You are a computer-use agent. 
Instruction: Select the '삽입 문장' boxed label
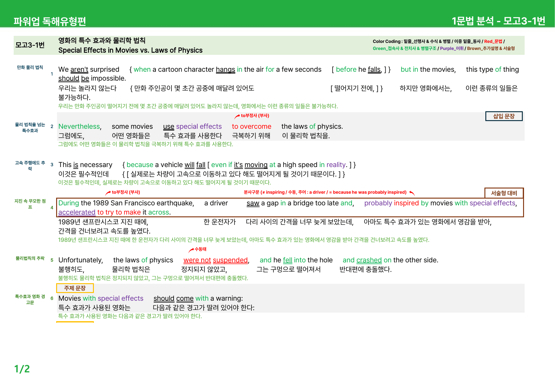(x=504, y=116)
